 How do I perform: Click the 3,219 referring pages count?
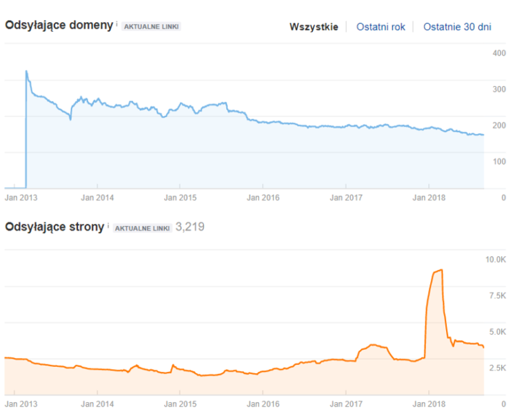coord(190,227)
